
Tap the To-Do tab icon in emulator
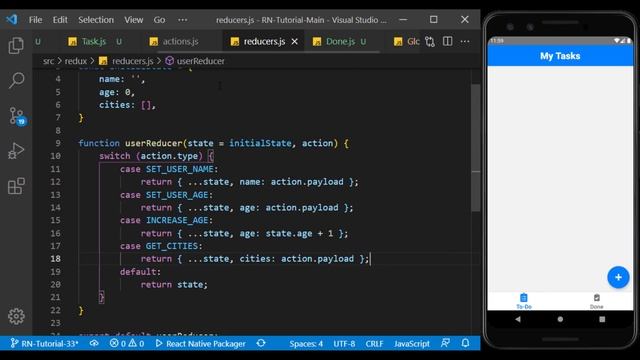tap(524, 301)
